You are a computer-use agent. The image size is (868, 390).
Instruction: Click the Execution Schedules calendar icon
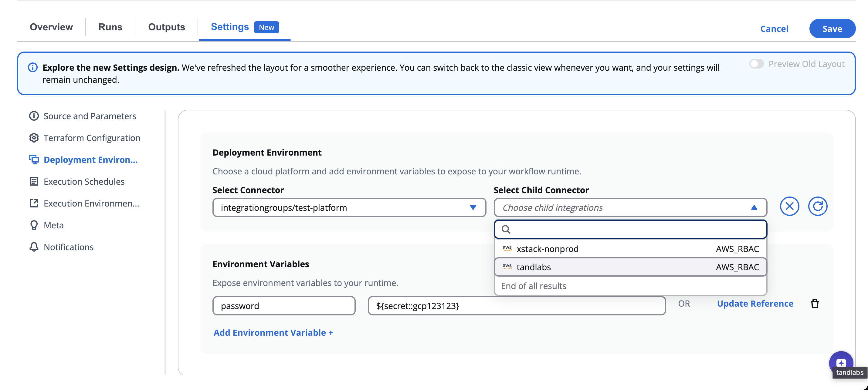coord(34,182)
